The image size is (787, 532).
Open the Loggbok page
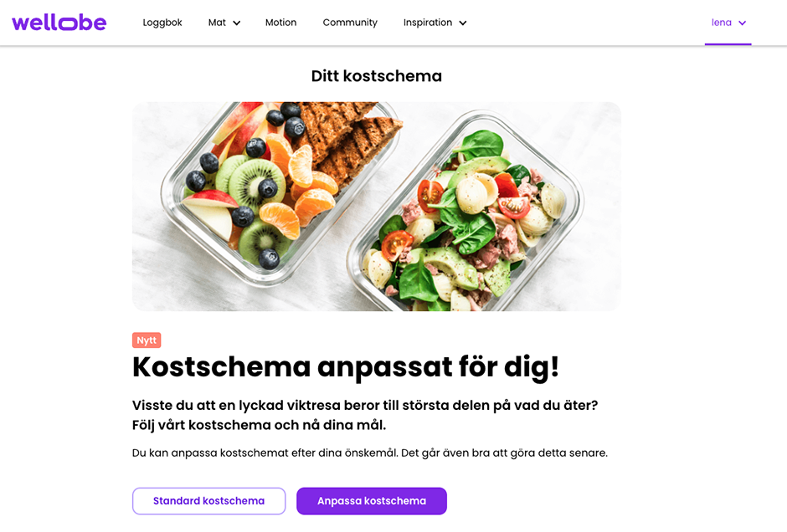(x=162, y=23)
